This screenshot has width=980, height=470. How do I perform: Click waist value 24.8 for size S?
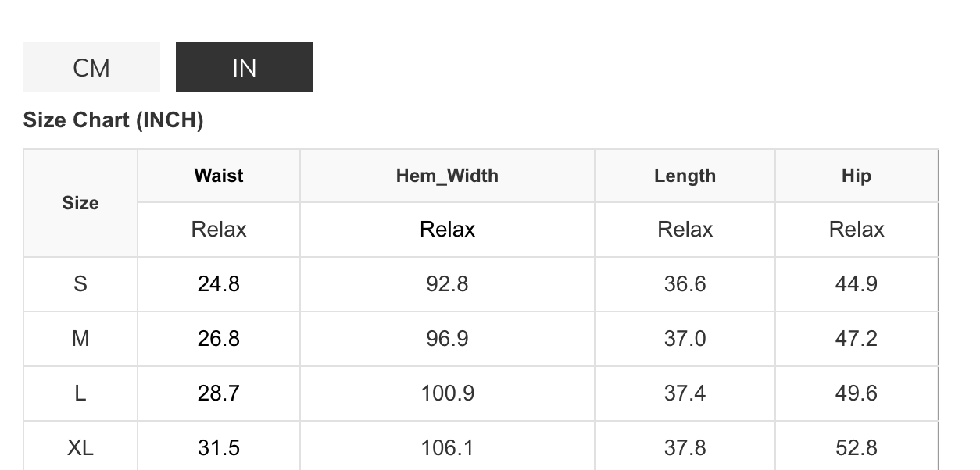(x=219, y=284)
